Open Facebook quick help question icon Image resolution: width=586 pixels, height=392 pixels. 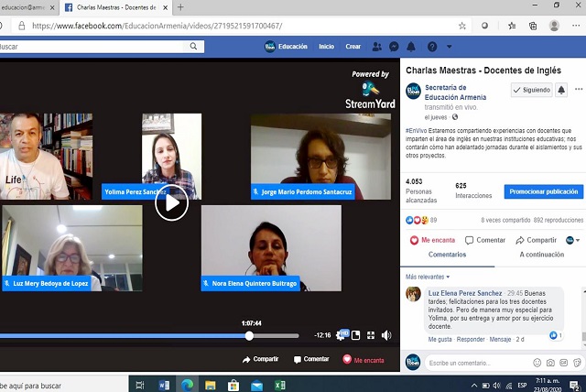point(432,47)
